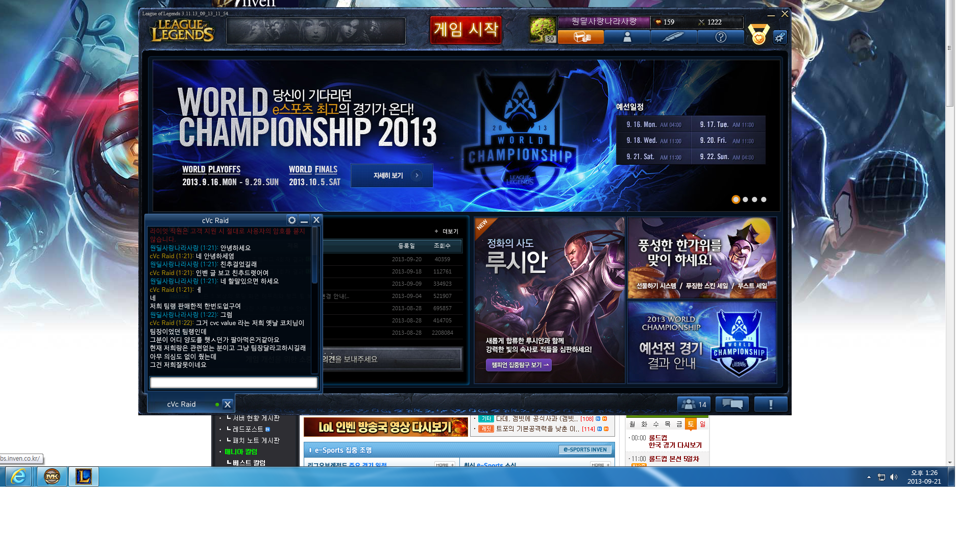The height and width of the screenshot is (551, 980).
Task: Select the 일 day tab in schedule
Action: (702, 424)
